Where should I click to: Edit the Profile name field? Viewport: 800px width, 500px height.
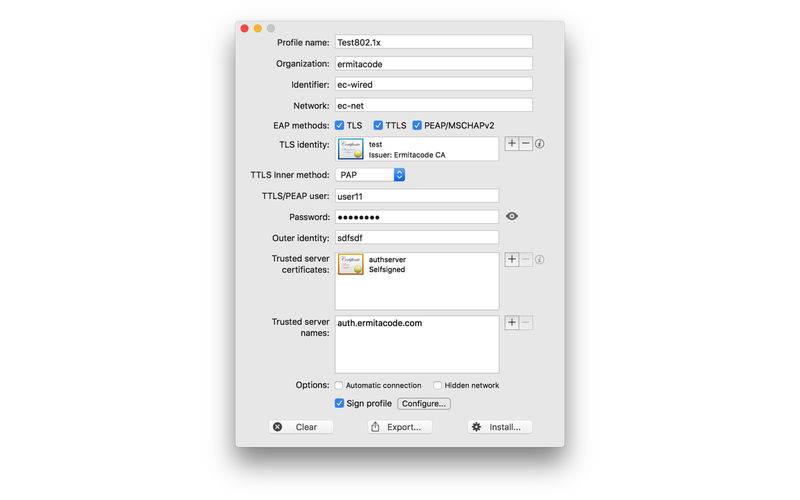[x=434, y=42]
